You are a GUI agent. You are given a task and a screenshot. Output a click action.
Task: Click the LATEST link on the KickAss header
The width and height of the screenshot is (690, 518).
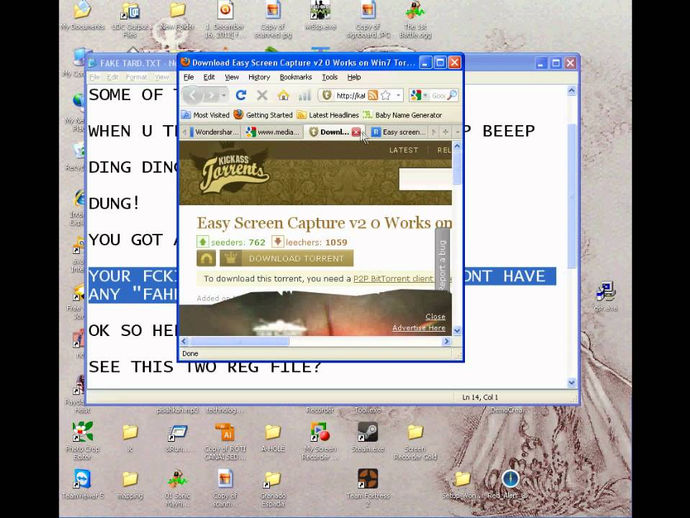click(x=404, y=150)
